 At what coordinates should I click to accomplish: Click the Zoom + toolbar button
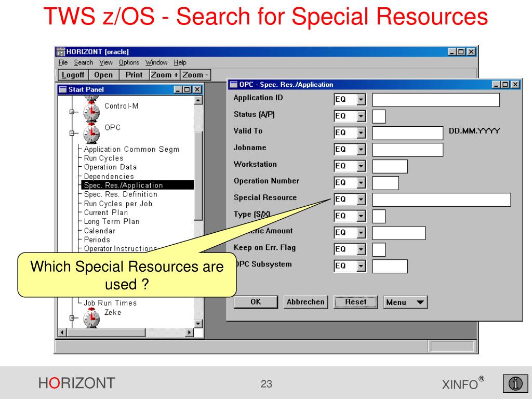[x=165, y=75]
